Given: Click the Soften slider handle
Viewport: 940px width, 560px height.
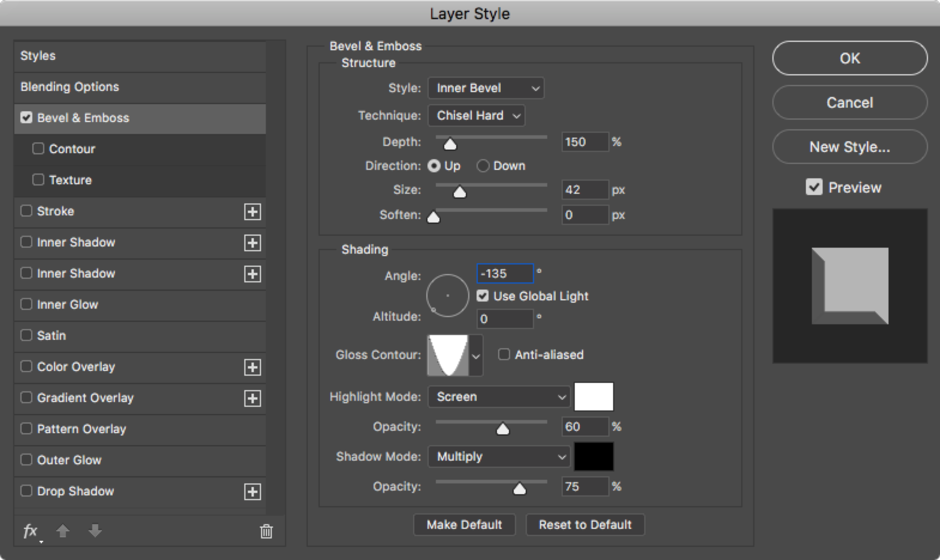Looking at the screenshot, I should 433,217.
